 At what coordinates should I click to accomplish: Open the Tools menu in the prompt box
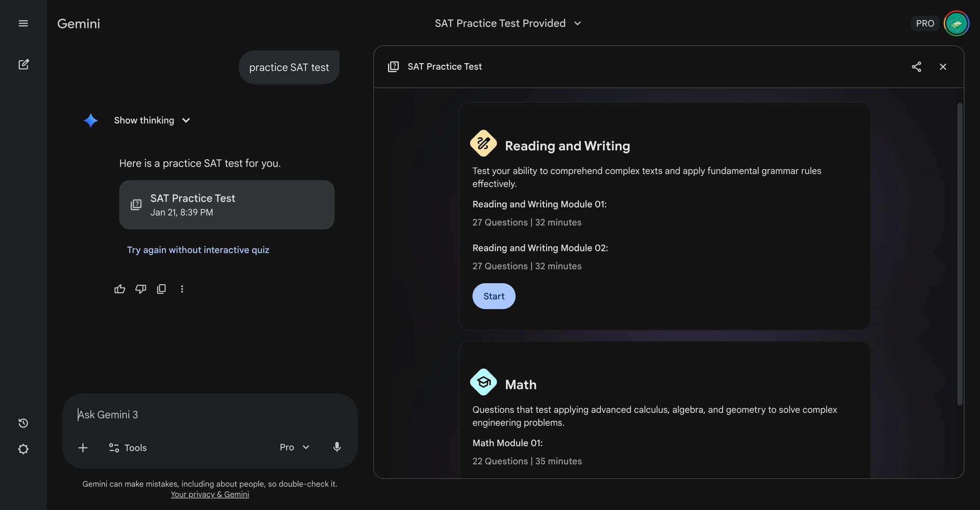128,448
